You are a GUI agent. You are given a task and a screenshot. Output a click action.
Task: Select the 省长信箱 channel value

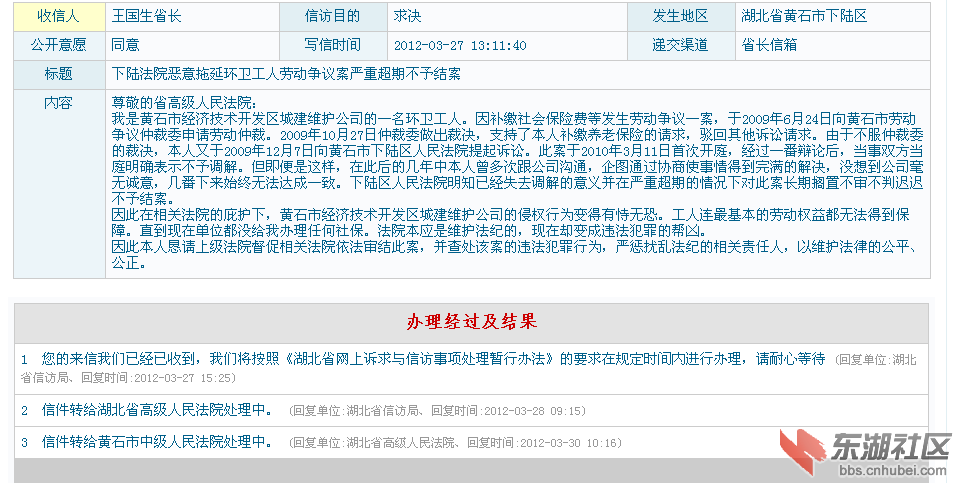[x=770, y=45]
